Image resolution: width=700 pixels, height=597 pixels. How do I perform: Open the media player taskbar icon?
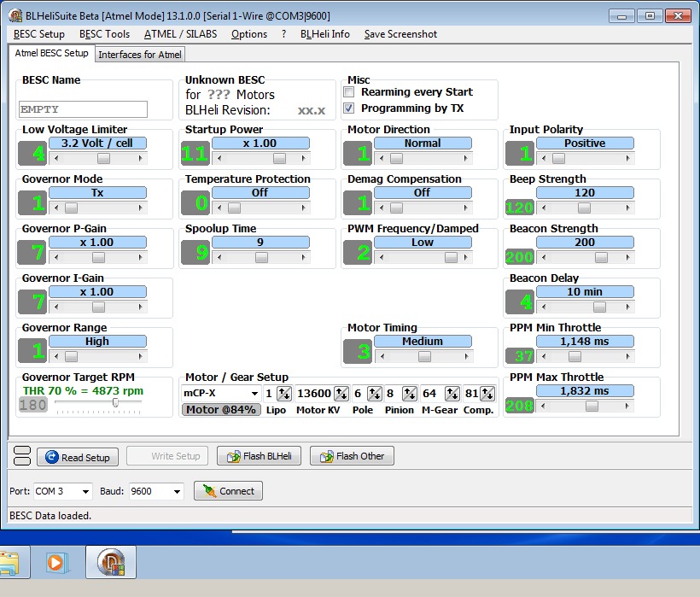click(x=56, y=562)
